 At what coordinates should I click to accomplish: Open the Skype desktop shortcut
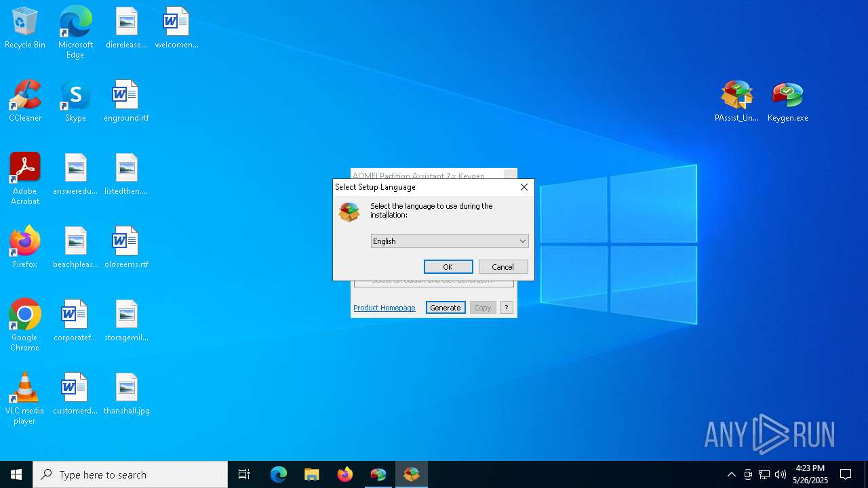pyautogui.click(x=75, y=102)
